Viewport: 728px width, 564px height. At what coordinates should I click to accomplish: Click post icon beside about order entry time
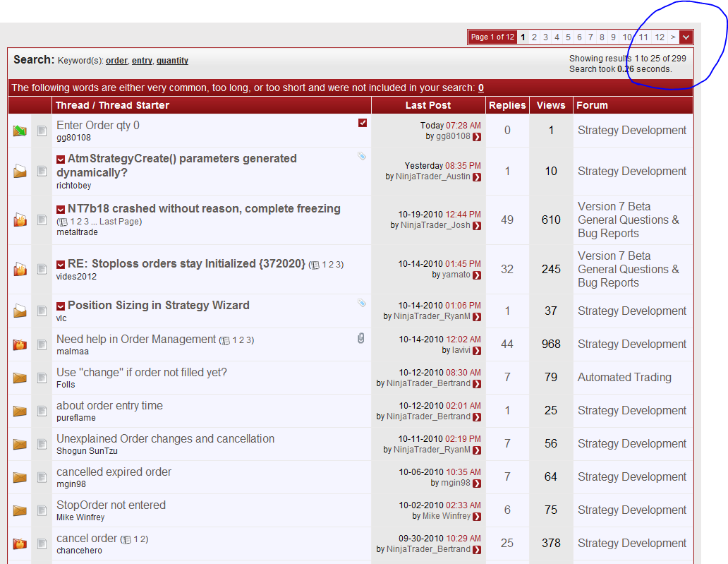(42, 411)
